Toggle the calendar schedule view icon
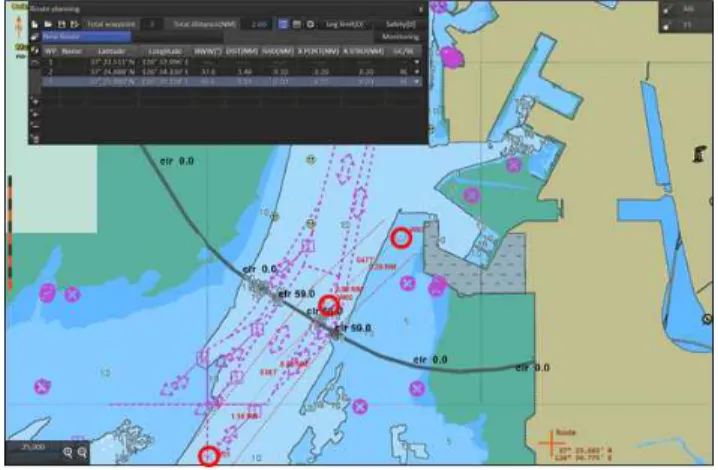This screenshot has height=470, width=718. pyautogui.click(x=297, y=24)
